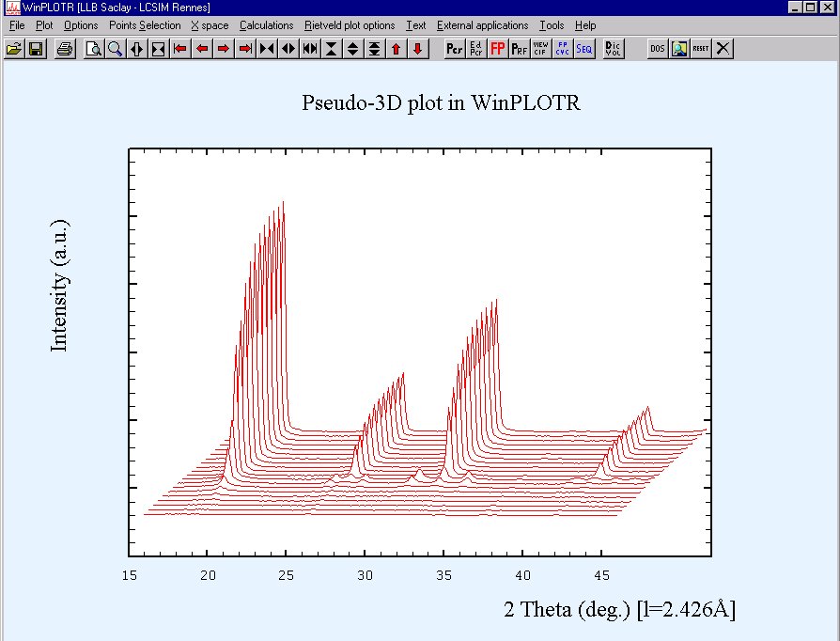Expand the External applications menu

pos(482,25)
